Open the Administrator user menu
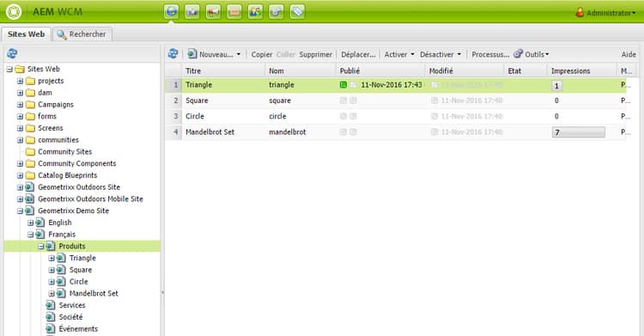The width and height of the screenshot is (644, 336). click(x=611, y=13)
